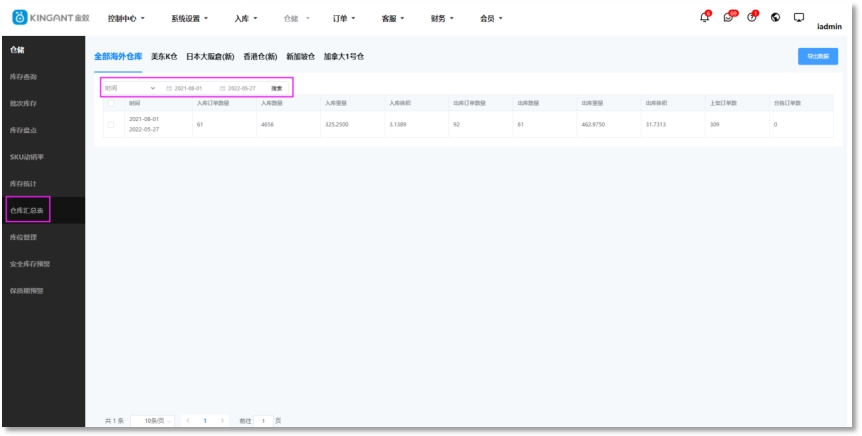The width and height of the screenshot is (862, 436).
Task: Expand the 系统设置 menu
Action: pos(189,18)
